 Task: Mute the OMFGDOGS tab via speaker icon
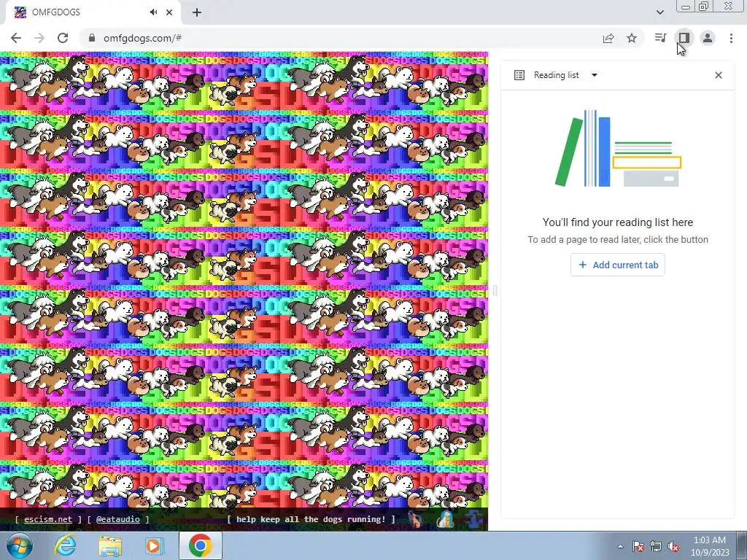[153, 12]
